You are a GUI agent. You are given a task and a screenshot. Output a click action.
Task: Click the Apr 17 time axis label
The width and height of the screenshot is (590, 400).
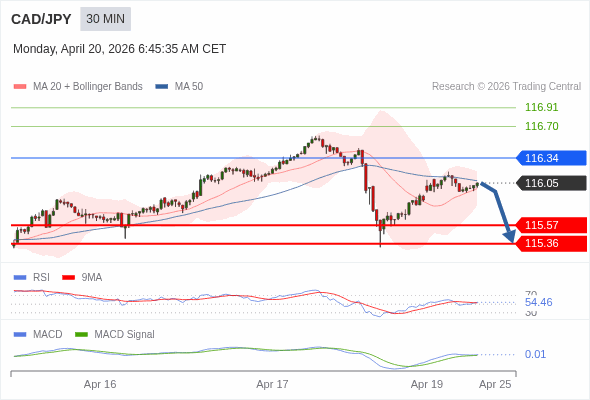pyautogui.click(x=272, y=384)
